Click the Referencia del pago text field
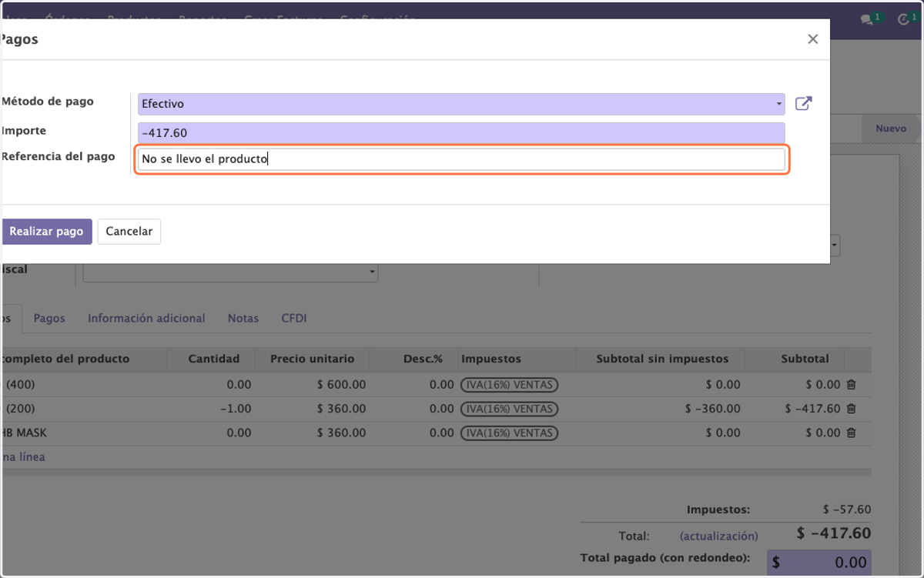The width and height of the screenshot is (924, 578). click(461, 159)
